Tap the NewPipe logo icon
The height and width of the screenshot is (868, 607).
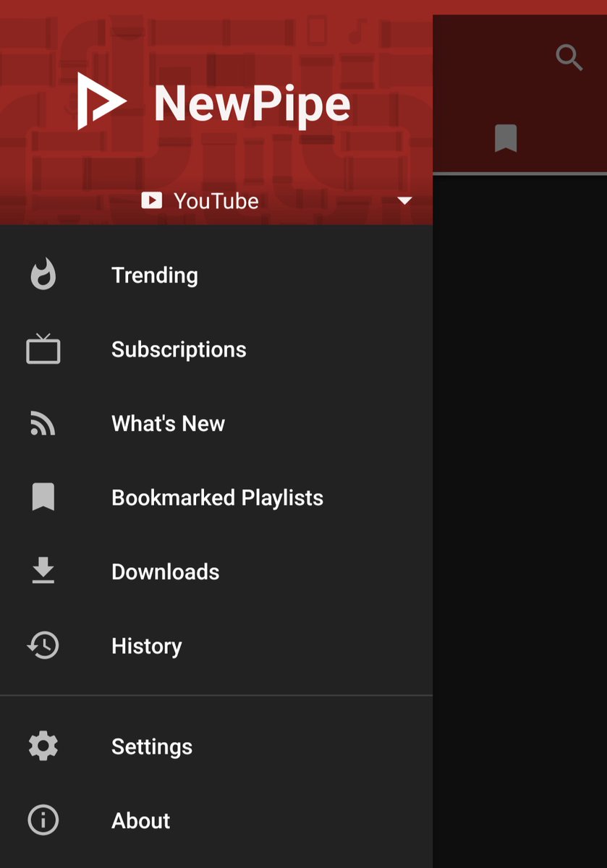[102, 101]
